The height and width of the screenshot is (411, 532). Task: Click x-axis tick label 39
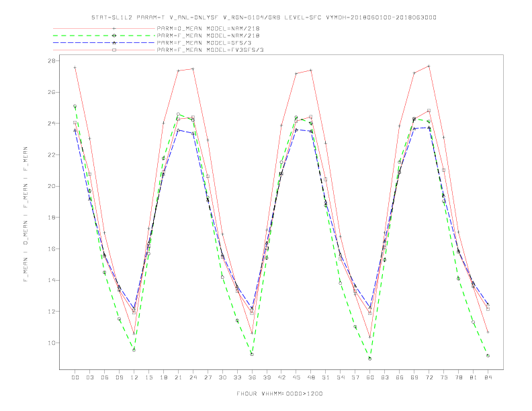coord(267,377)
